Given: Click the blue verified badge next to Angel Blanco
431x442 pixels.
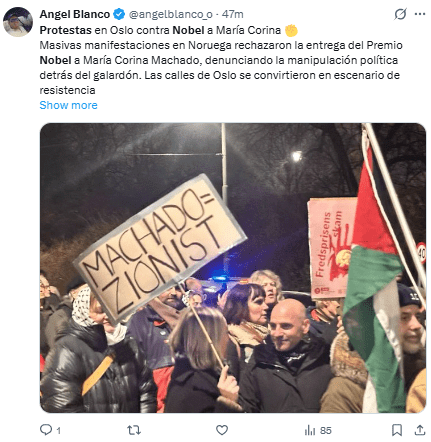Looking at the screenshot, I should tap(119, 14).
